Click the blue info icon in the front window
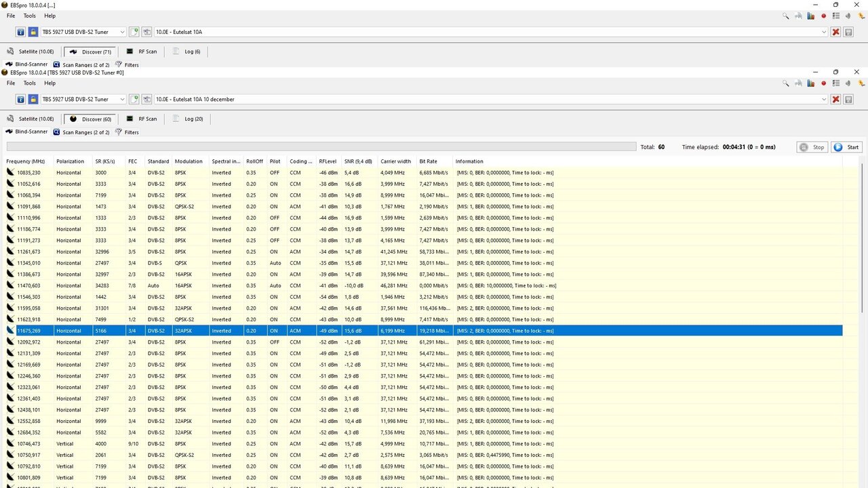 pos(20,99)
